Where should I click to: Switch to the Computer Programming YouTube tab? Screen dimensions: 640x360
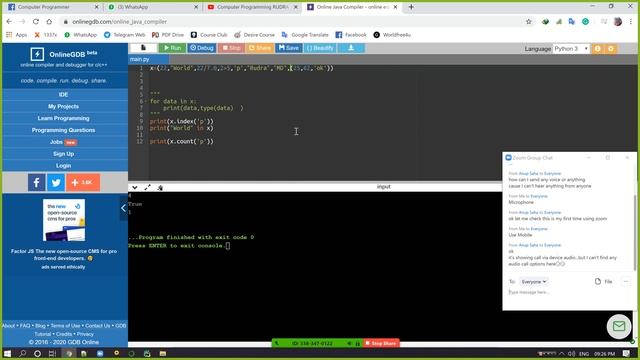click(252, 7)
